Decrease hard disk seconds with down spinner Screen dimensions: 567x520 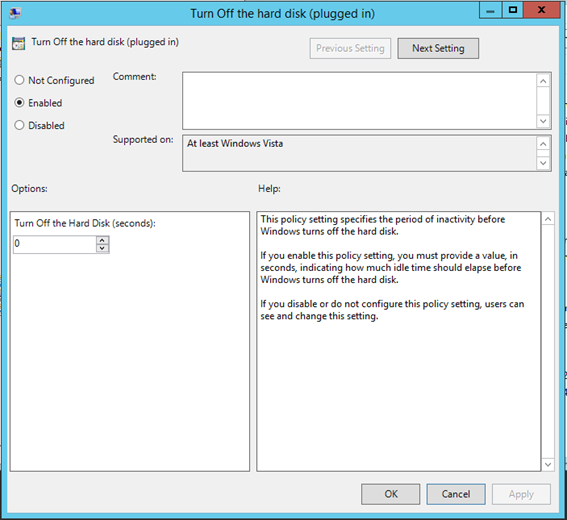pos(102,248)
